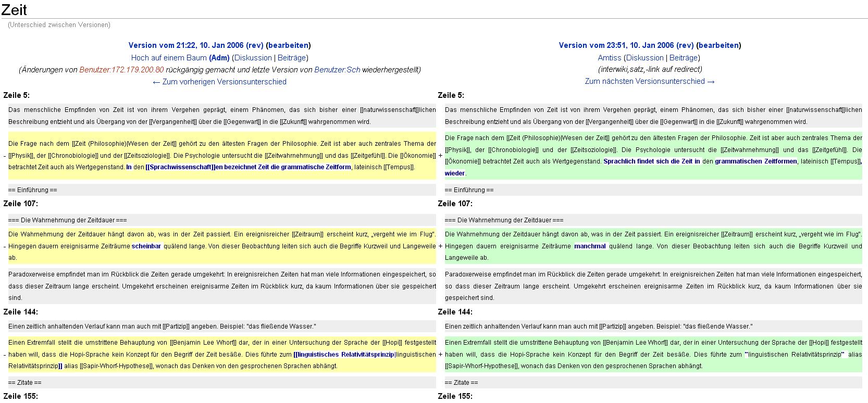Open the Benutzer:Sch user link
Viewport: 868px width, 403px height.
point(337,70)
